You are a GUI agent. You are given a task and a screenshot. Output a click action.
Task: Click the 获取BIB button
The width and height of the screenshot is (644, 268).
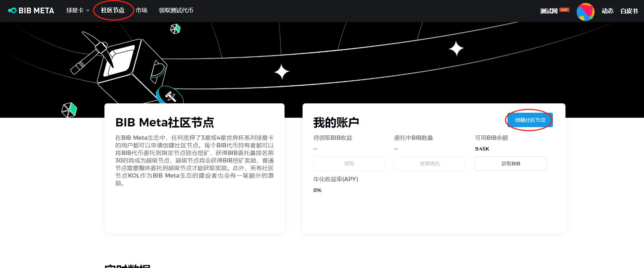(510, 164)
